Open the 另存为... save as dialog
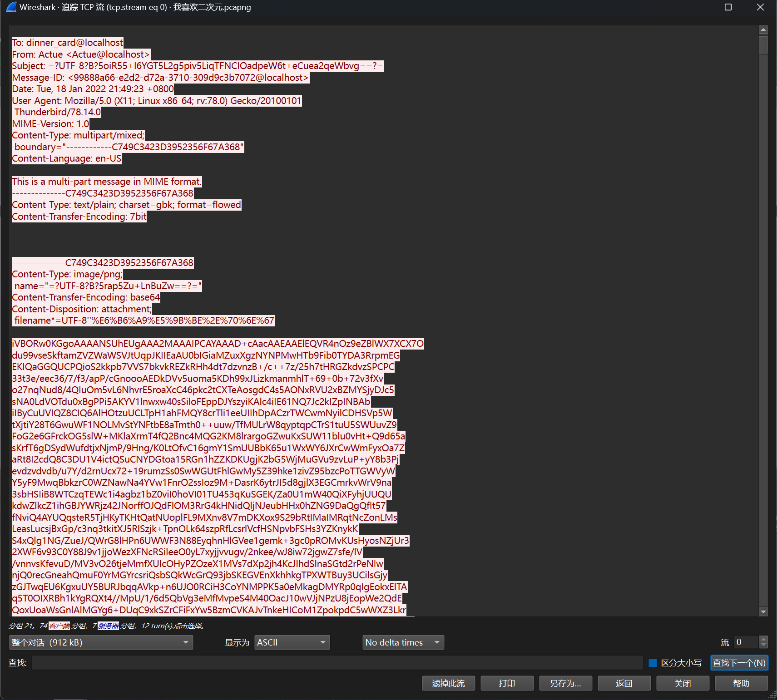 click(565, 683)
